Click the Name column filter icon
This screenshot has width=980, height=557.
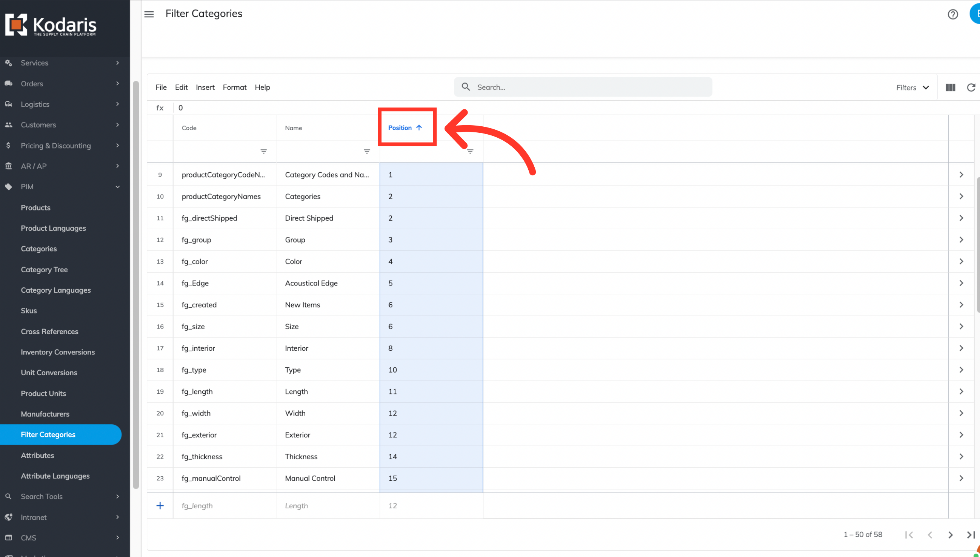tap(366, 152)
